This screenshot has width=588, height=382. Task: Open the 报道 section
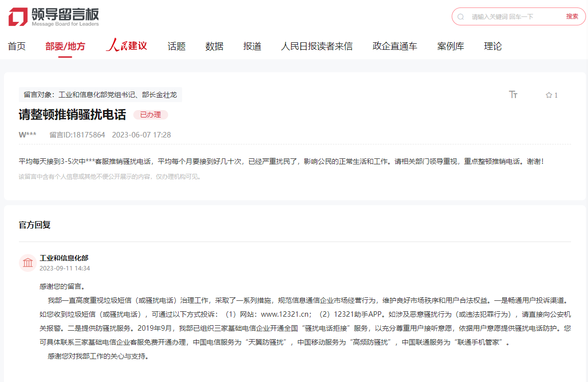252,46
